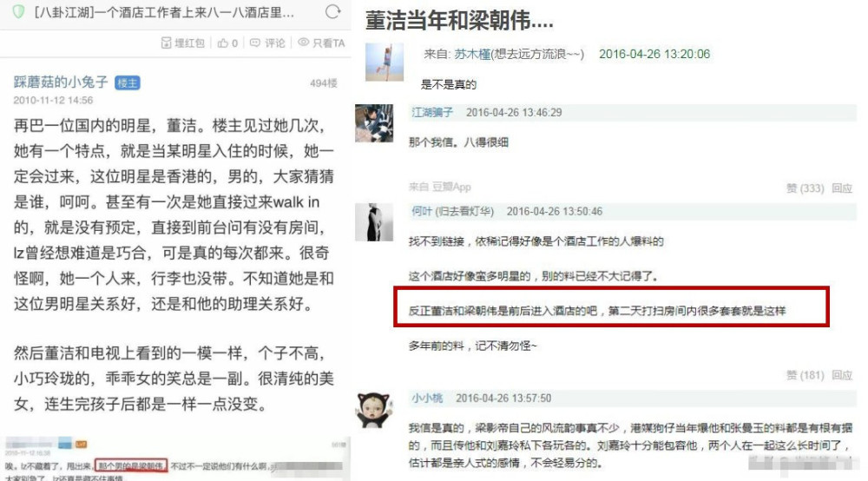Open 江湖骗子 avatar image

374,123
